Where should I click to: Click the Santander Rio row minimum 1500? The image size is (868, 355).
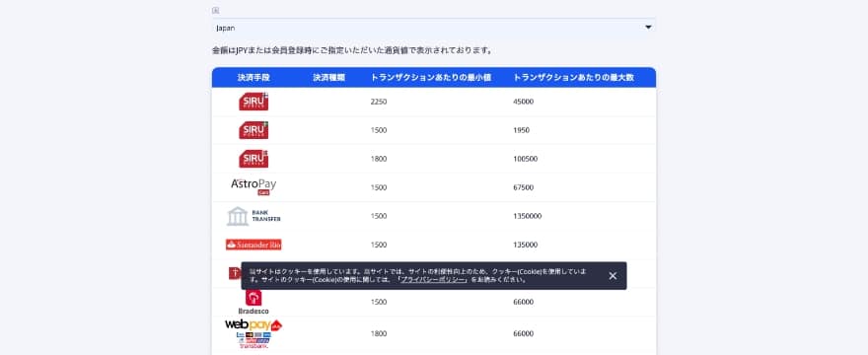[x=379, y=245]
